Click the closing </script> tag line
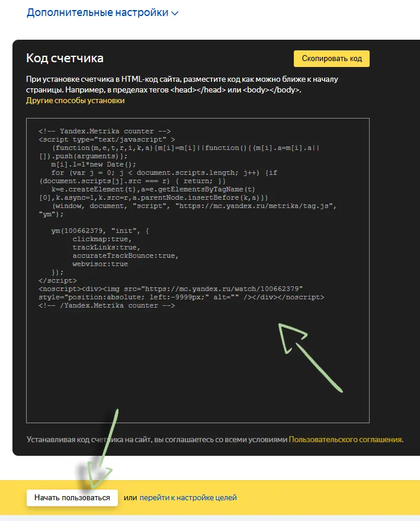This screenshot has height=521, width=420. (57, 280)
